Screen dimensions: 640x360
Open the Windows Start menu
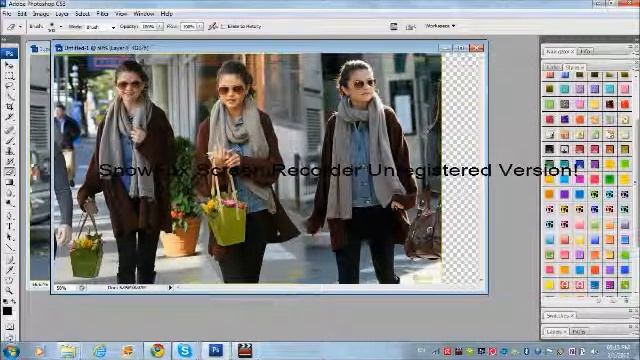point(11,351)
